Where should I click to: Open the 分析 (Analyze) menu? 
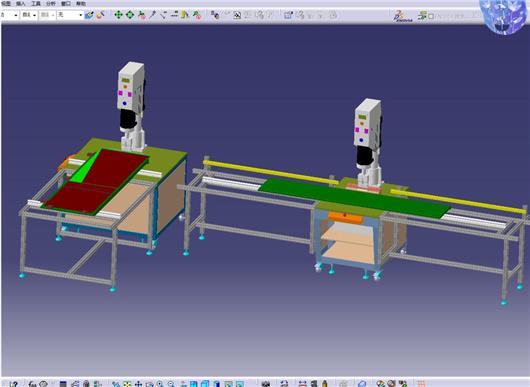click(51, 4)
